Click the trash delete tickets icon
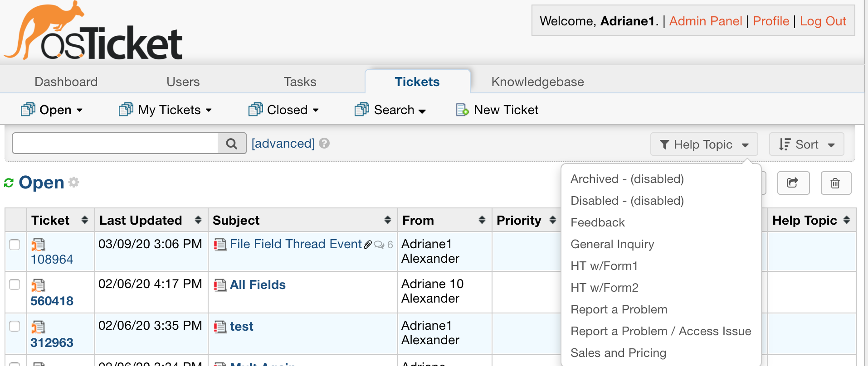The width and height of the screenshot is (868, 366). pos(835,183)
